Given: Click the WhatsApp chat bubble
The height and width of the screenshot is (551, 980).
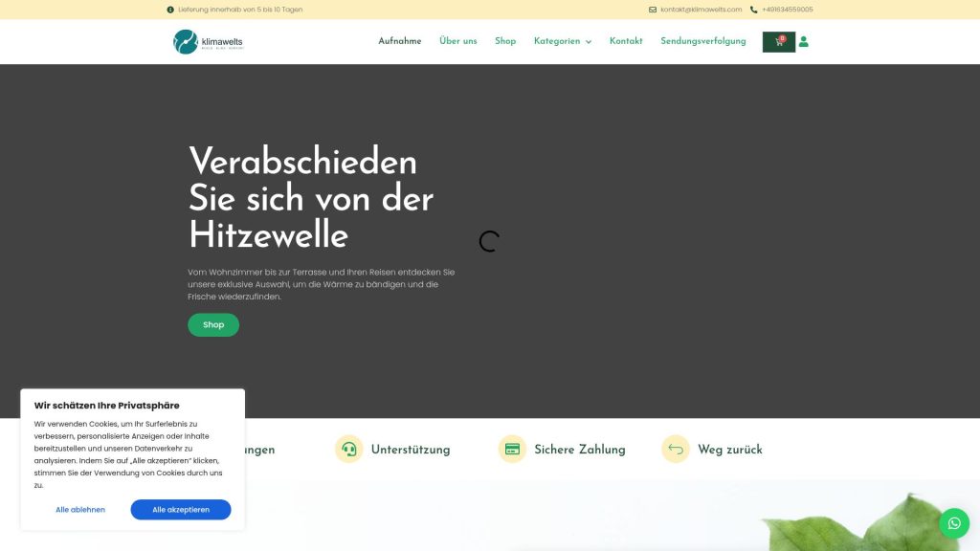Looking at the screenshot, I should [954, 523].
